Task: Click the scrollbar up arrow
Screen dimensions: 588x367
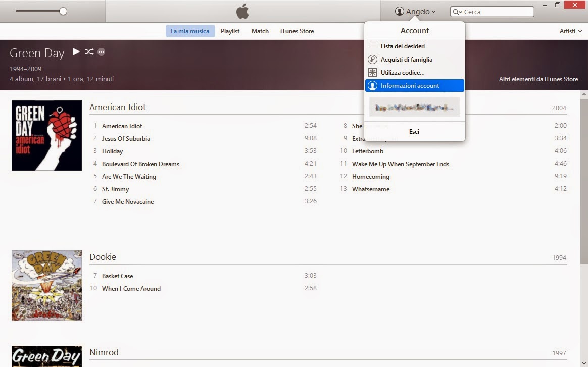Action: pos(584,95)
